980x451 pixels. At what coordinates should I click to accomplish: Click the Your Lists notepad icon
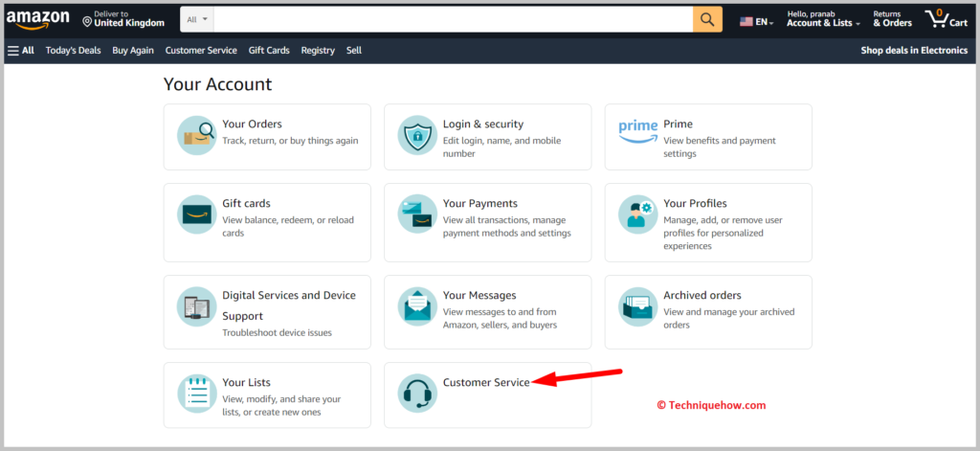pyautogui.click(x=197, y=394)
